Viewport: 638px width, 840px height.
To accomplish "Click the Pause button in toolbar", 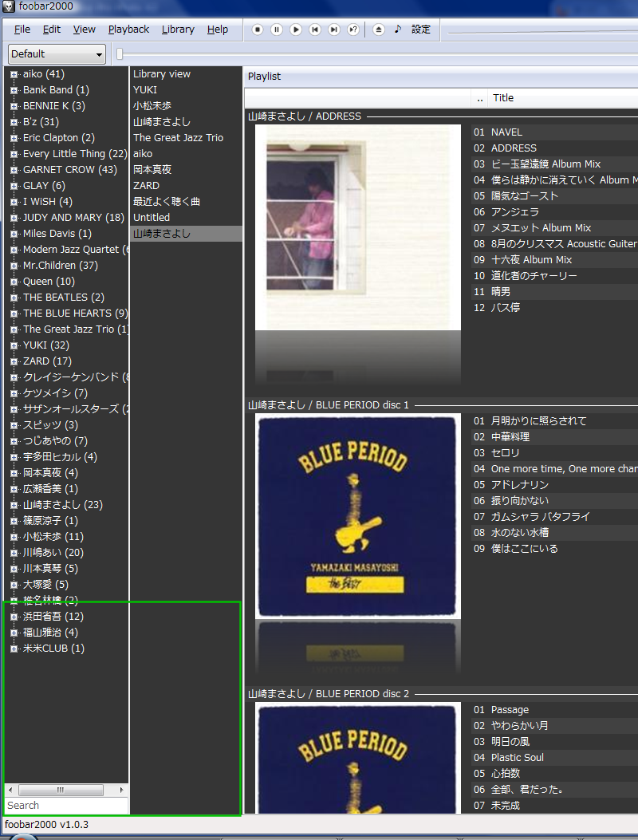I will (277, 30).
